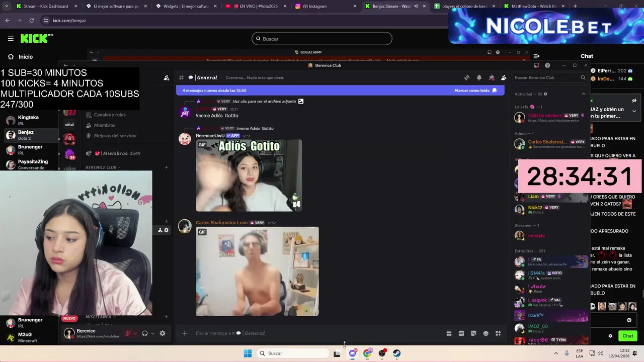
Task: Open Windows Start menu
Action: click(248, 353)
